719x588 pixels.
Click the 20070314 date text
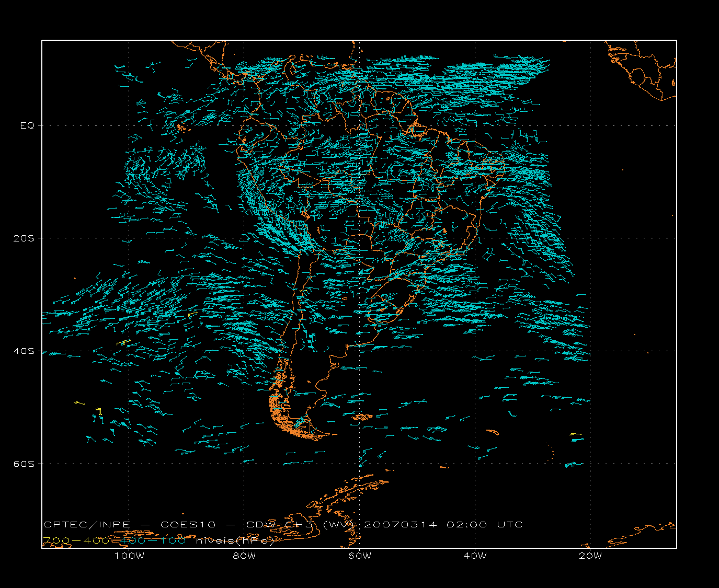click(x=400, y=525)
